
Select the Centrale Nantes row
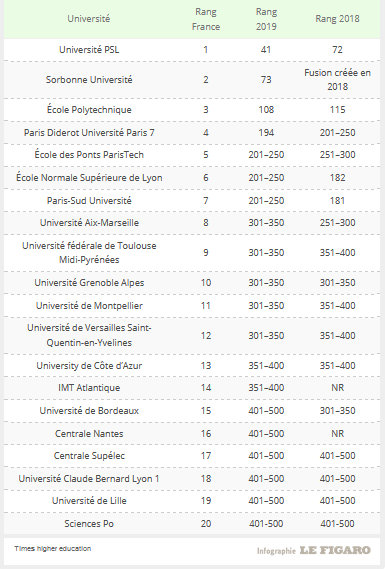192,434
